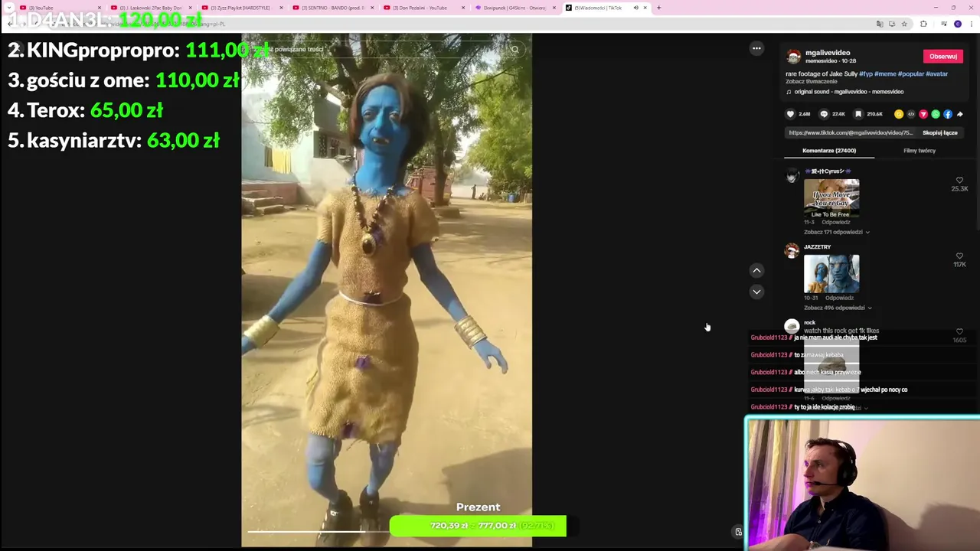Open the #avatar hashtag link

click(936, 73)
